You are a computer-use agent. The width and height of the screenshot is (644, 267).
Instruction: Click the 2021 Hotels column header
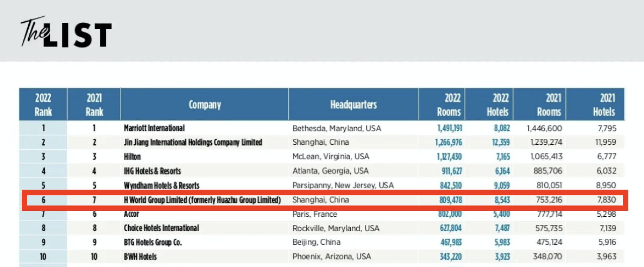(604, 105)
